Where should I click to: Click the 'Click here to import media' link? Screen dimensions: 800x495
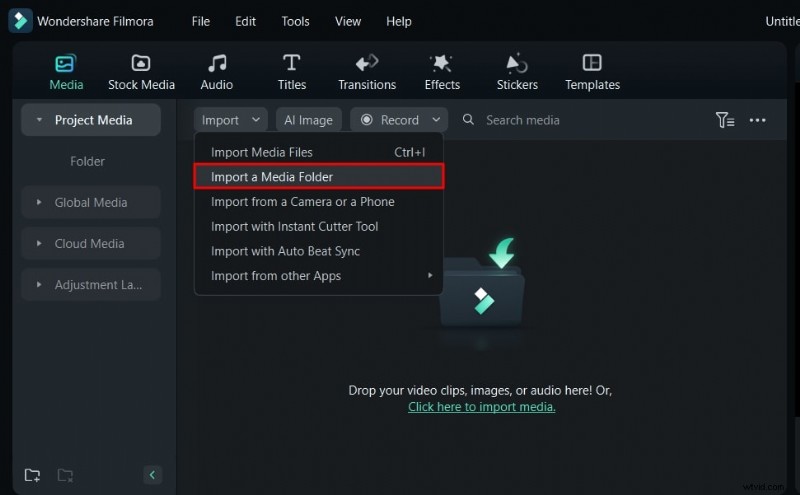pyautogui.click(x=481, y=407)
